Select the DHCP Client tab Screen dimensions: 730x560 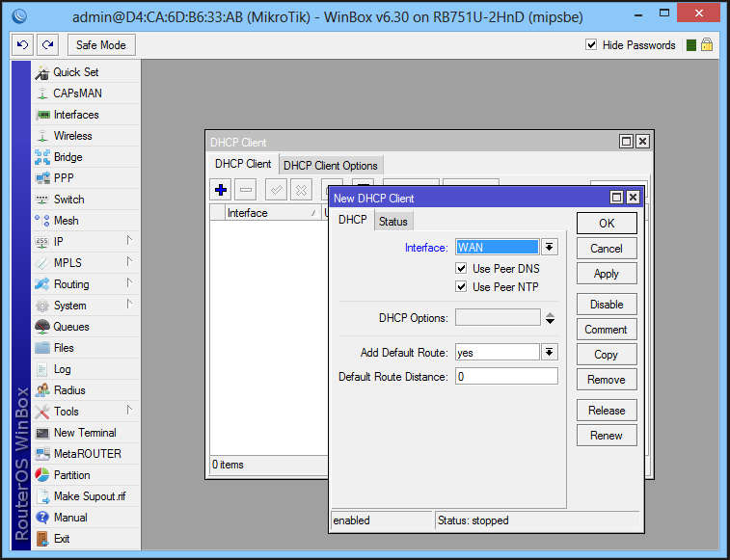point(243,164)
